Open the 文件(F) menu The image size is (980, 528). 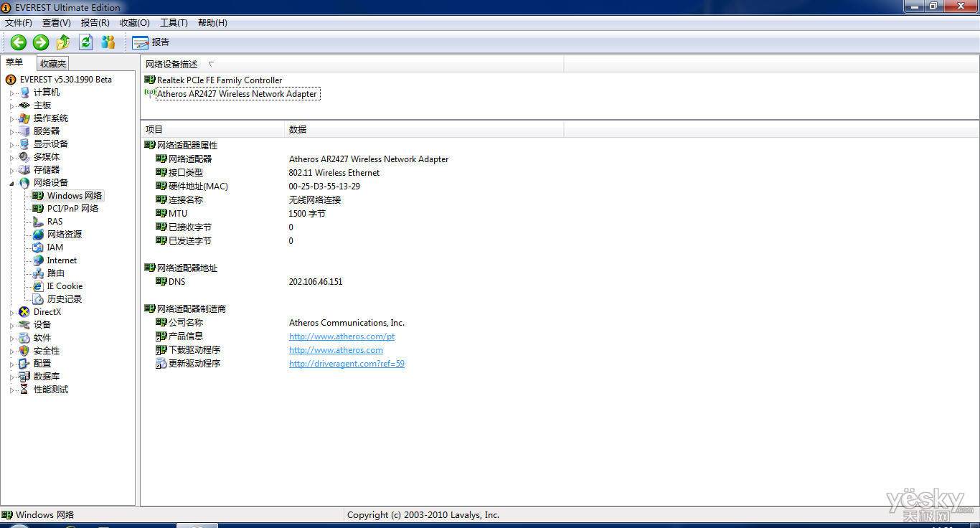click(19, 23)
